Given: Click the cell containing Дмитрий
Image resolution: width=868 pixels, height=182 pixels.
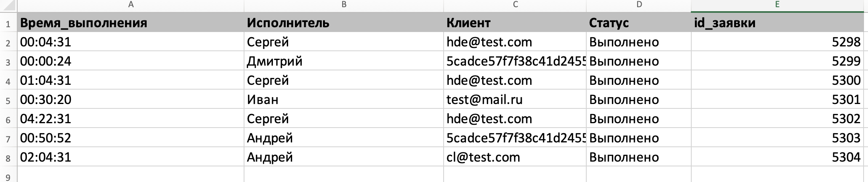Looking at the screenshot, I should (343, 61).
